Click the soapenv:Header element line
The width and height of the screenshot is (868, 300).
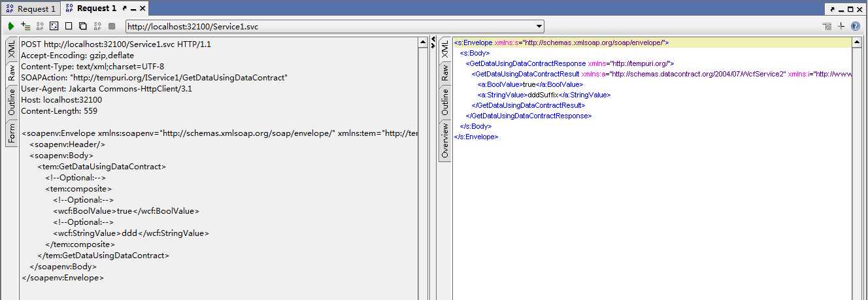tap(67, 144)
